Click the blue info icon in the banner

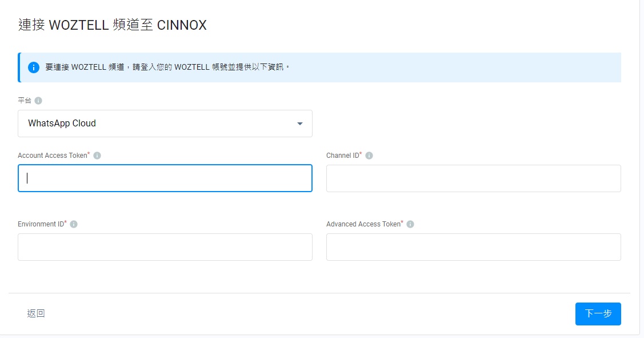(x=34, y=67)
